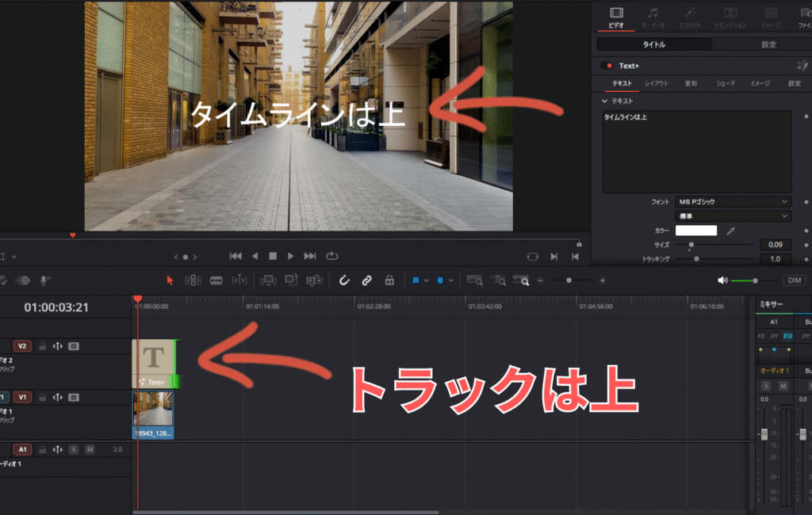Viewport: 812px width, 515px height.
Task: Lock the V2 video track
Action: tap(43, 345)
